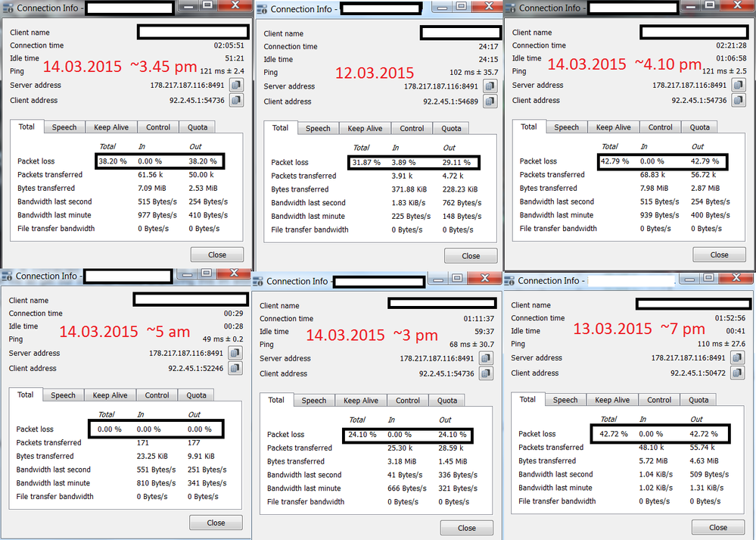Open Speech tab in the 01:52:56 connection window

tap(565, 400)
